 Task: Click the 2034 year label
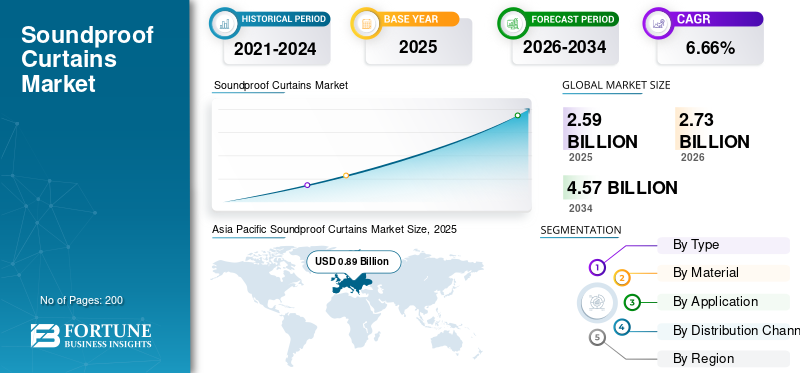point(581,208)
